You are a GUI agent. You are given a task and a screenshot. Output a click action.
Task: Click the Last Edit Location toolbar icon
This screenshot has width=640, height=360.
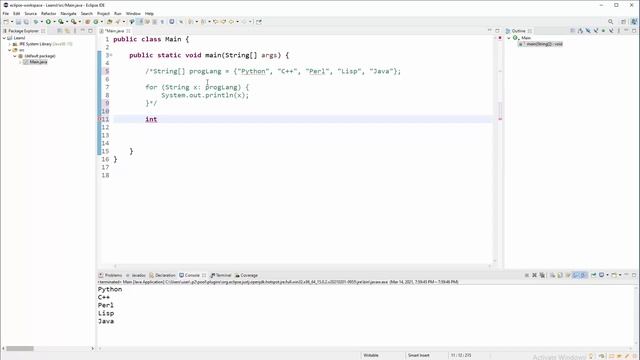(215, 22)
